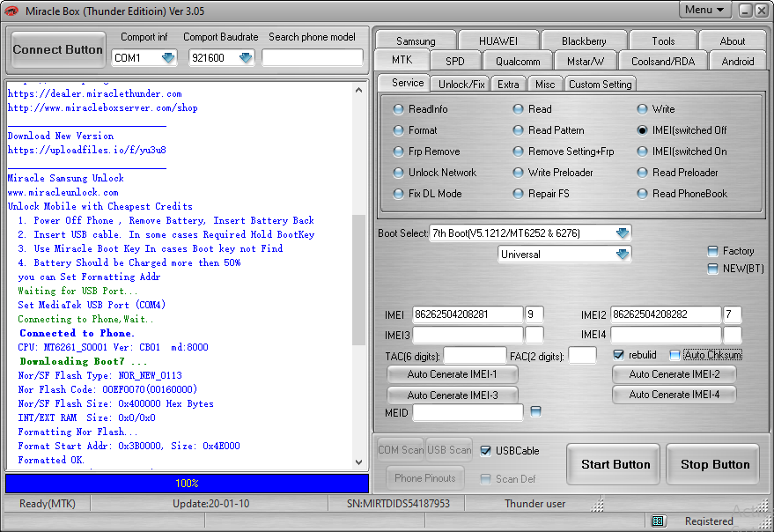Choose the Write Preloader option
The width and height of the screenshot is (774, 532).
pos(553,173)
